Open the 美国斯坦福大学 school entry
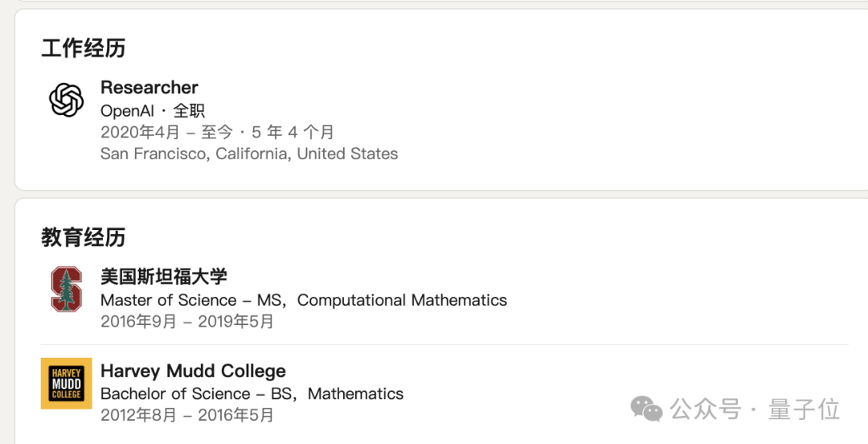The image size is (868, 444). 164,277
